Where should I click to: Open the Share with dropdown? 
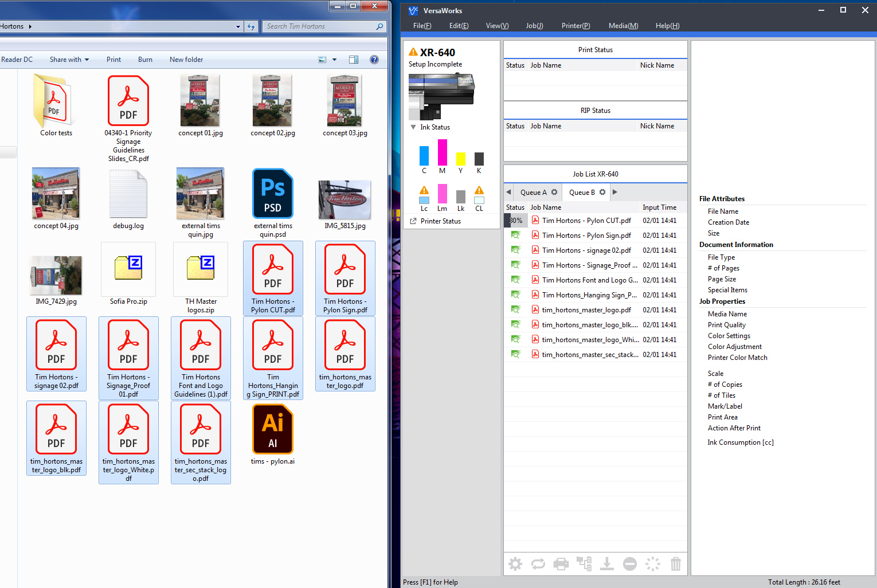point(69,60)
